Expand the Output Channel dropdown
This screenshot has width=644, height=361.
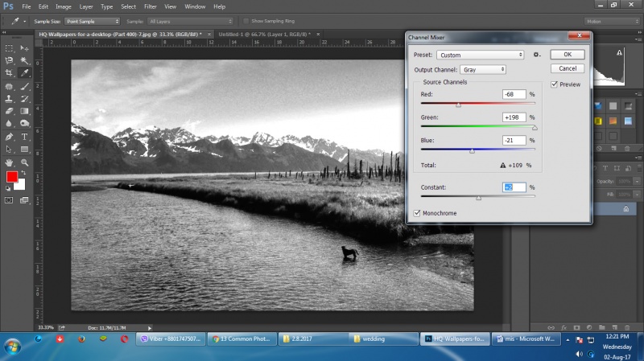[482, 70]
